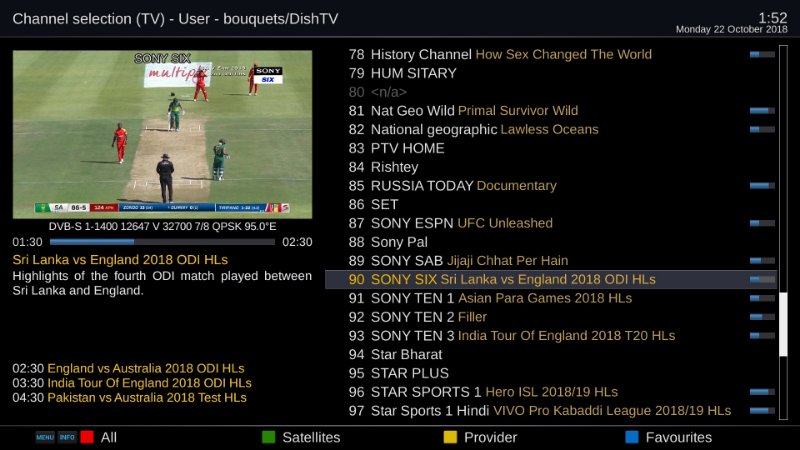Select channel 88 Sony Pal
Screen dimensions: 800x450
click(x=551, y=242)
